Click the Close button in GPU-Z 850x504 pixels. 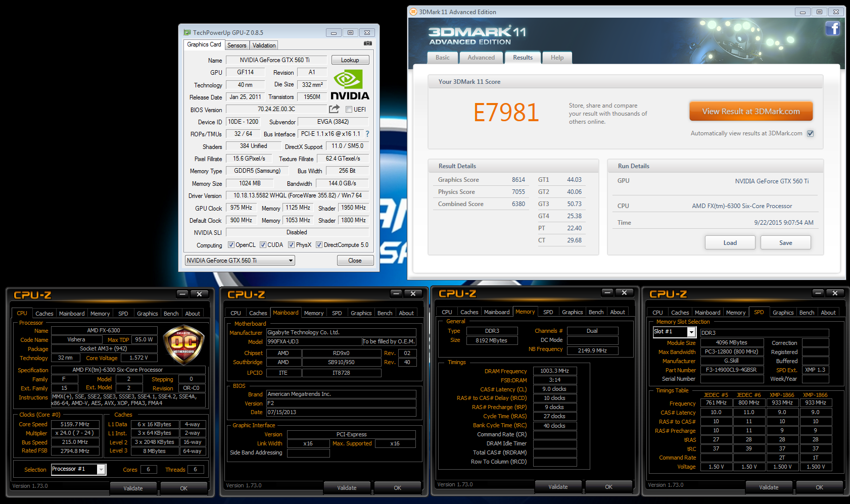click(355, 261)
